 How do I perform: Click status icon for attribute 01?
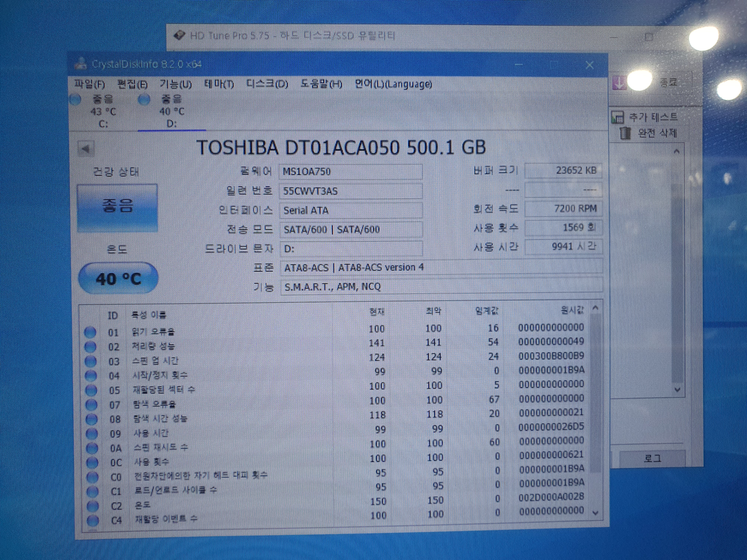pos(90,332)
